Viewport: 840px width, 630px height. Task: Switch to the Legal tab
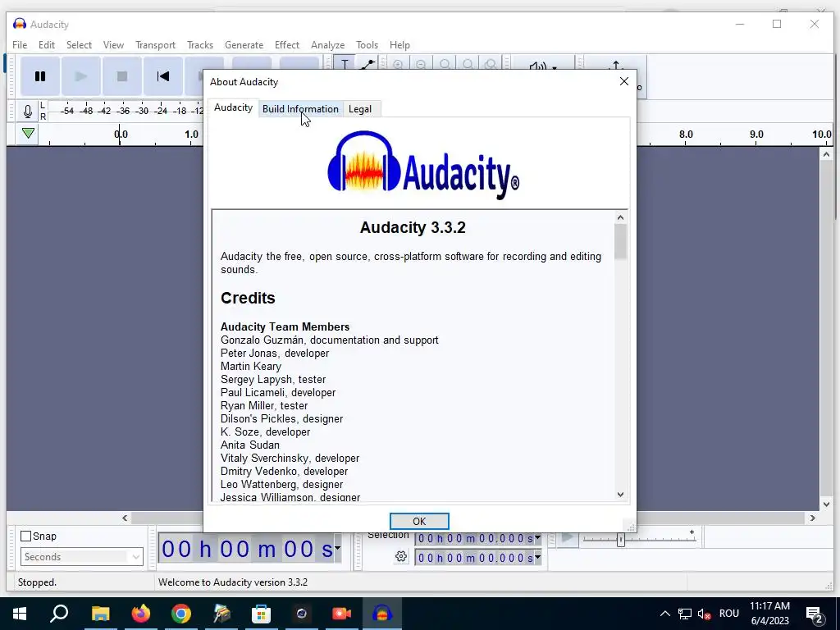pyautogui.click(x=360, y=109)
